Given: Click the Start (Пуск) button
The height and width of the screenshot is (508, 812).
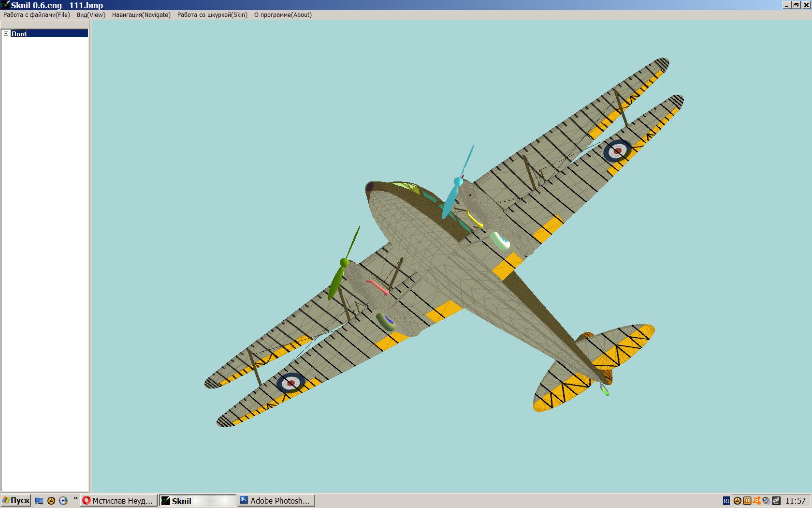Looking at the screenshot, I should click(x=16, y=501).
